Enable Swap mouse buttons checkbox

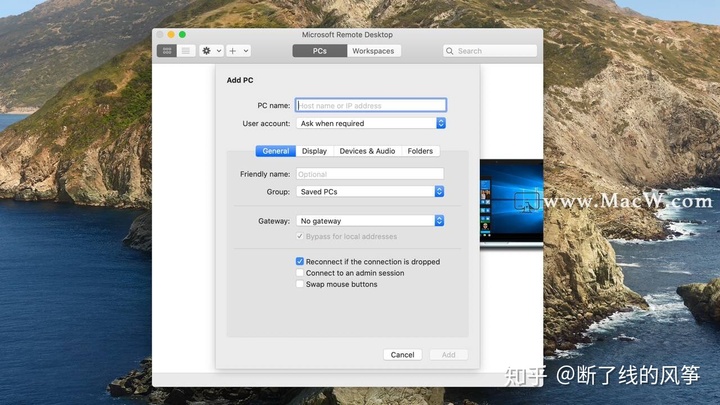[x=300, y=284]
